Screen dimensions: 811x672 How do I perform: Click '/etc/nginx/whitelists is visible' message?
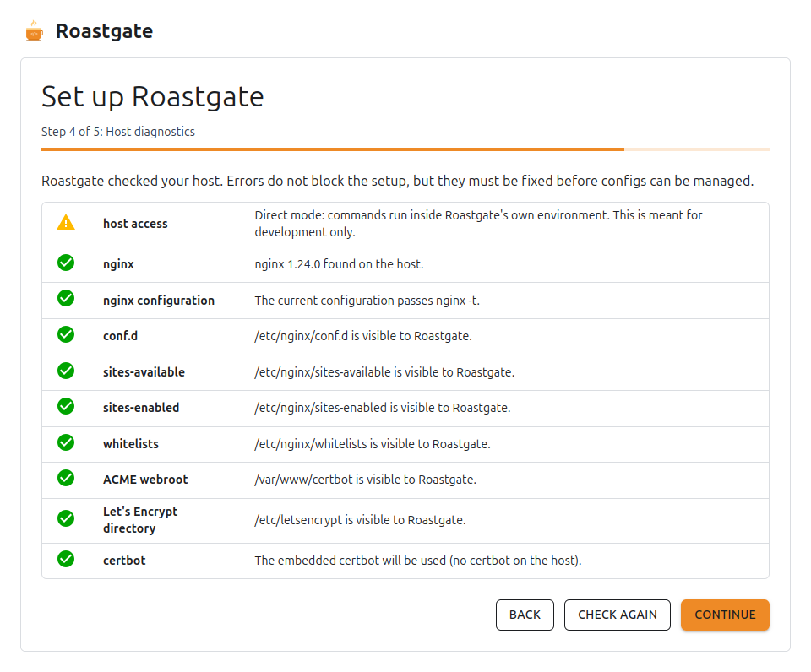[373, 444]
